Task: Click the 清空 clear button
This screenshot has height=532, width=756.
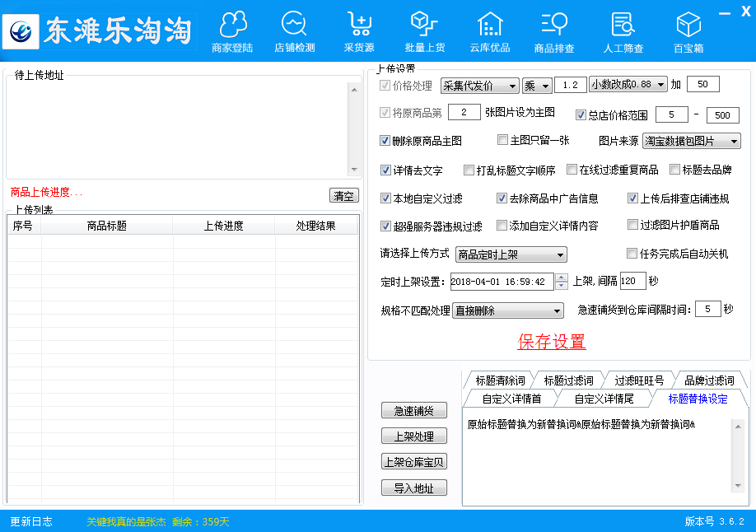Action: tap(343, 195)
